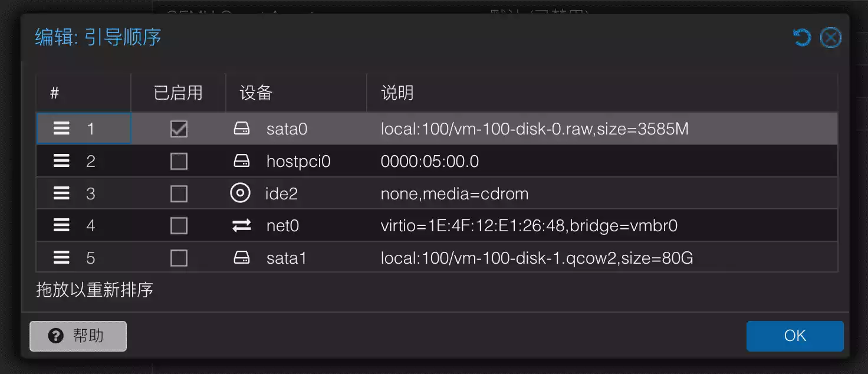Enable the hostpci0 boot checkbox
868x374 pixels.
click(x=179, y=161)
